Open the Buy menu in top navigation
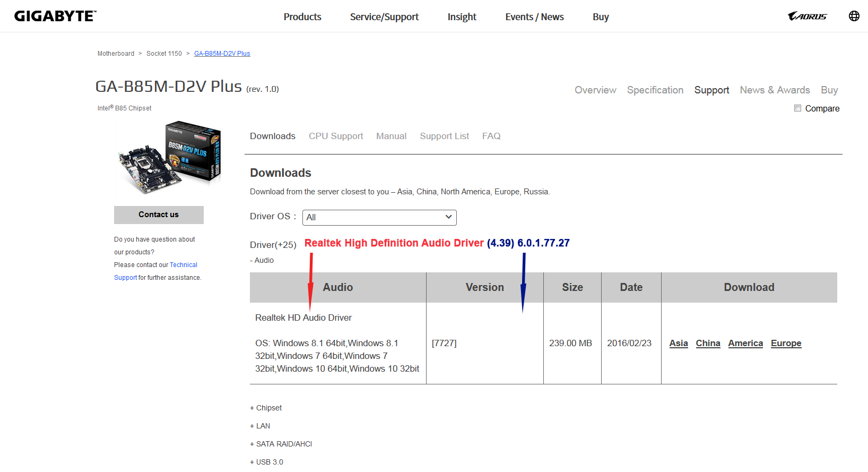 click(601, 17)
